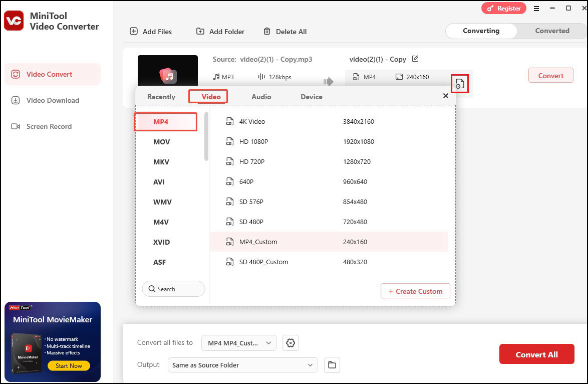Switch to the Converted tab
Screen dimensions: 588x384
click(x=552, y=31)
